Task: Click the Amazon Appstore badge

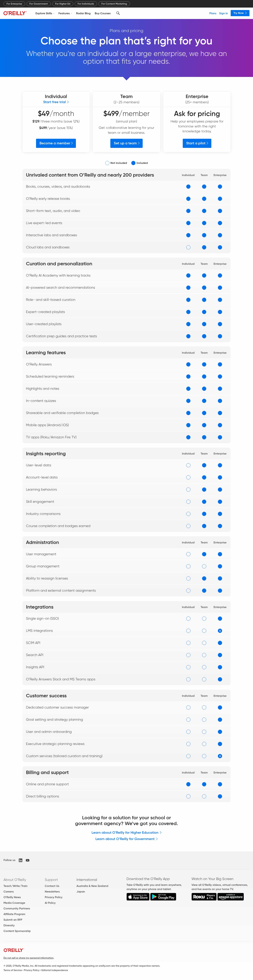Action: [x=231, y=897]
